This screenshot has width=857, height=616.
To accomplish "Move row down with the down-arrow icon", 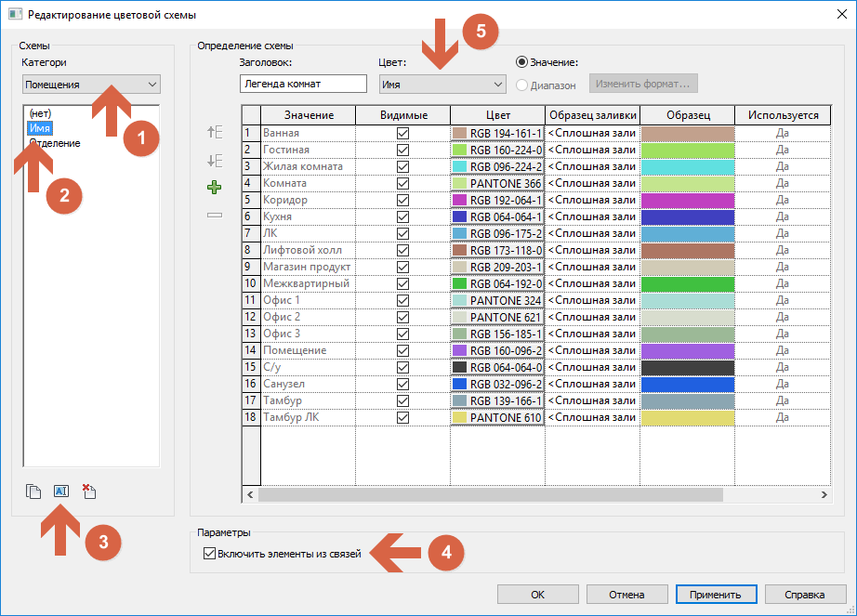I will [215, 161].
